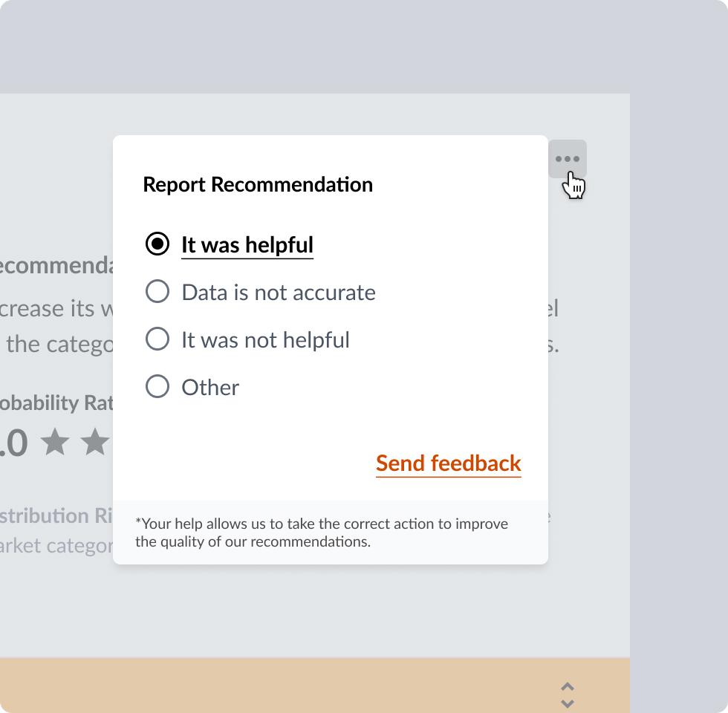The height and width of the screenshot is (713, 728).
Task: Click the "Data is not accurate" label text
Action: [x=279, y=293]
